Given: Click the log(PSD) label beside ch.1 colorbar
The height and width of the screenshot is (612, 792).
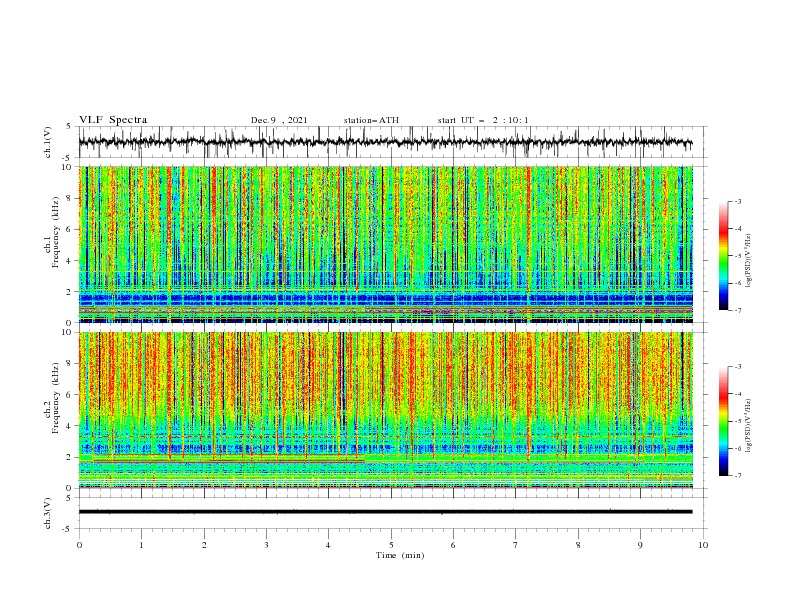Looking at the screenshot, I should coord(749,261).
